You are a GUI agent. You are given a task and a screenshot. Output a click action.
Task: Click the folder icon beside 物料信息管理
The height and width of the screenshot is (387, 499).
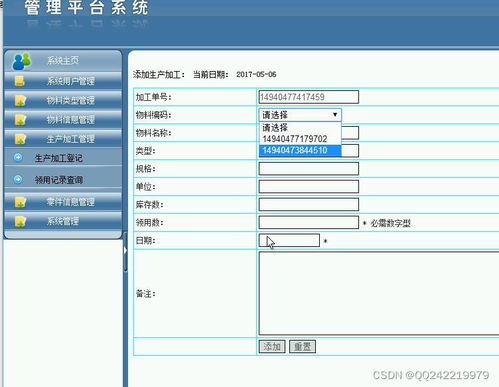click(x=20, y=120)
